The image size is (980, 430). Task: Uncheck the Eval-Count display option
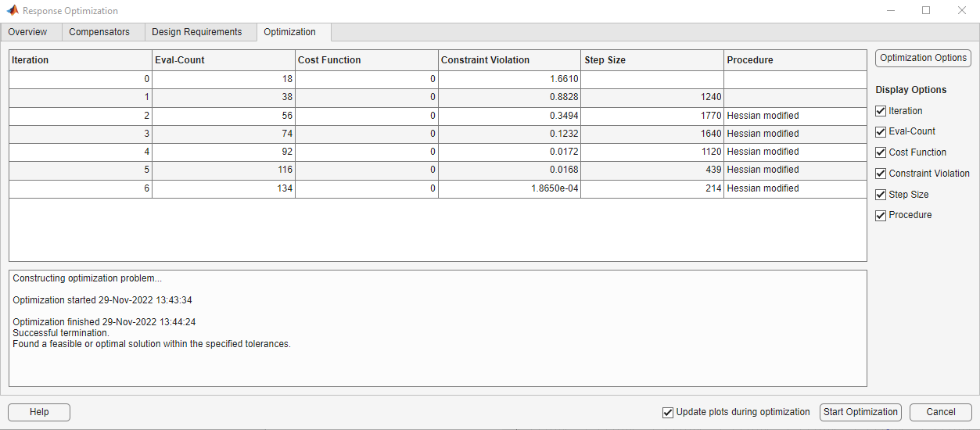click(x=881, y=131)
